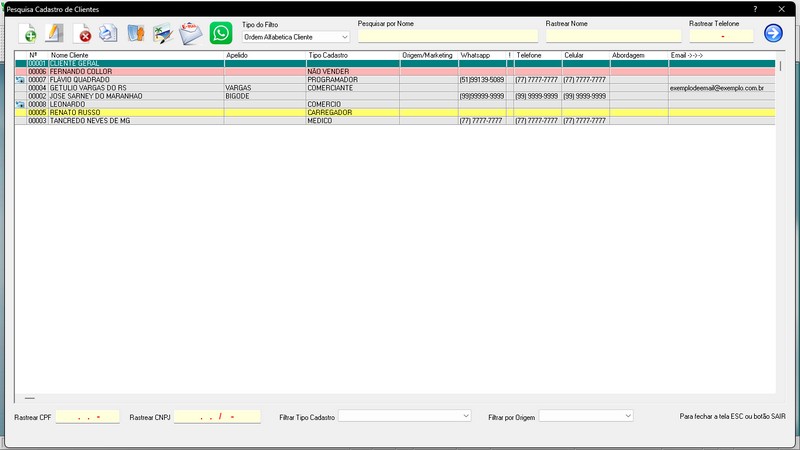Viewport: 800px width, 450px height.
Task: Focus the Rastrear Telefone field
Action: click(x=721, y=36)
